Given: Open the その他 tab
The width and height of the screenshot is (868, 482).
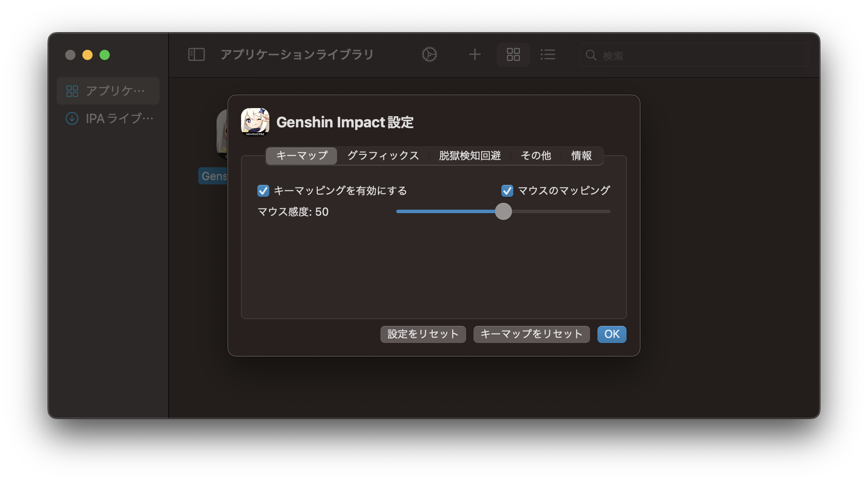Looking at the screenshot, I should [536, 156].
